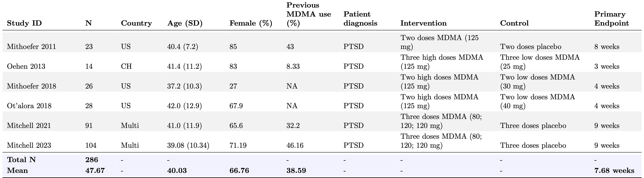Click the CH country cell
Image resolution: width=644 pixels, height=178 pixels.
pyautogui.click(x=126, y=66)
